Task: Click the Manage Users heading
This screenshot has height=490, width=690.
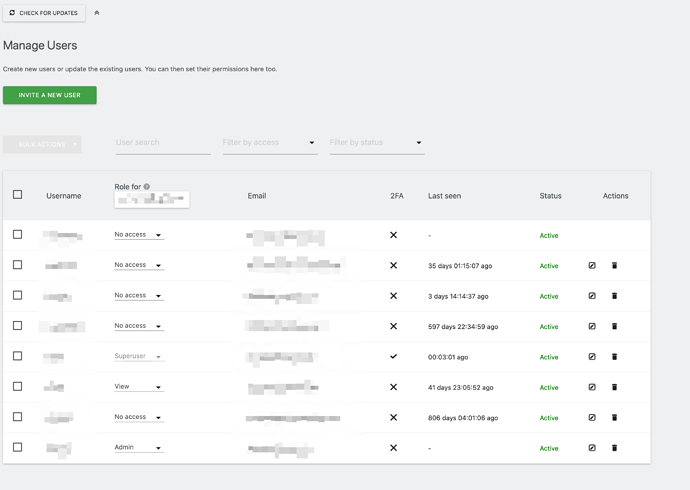Action: pyautogui.click(x=40, y=45)
